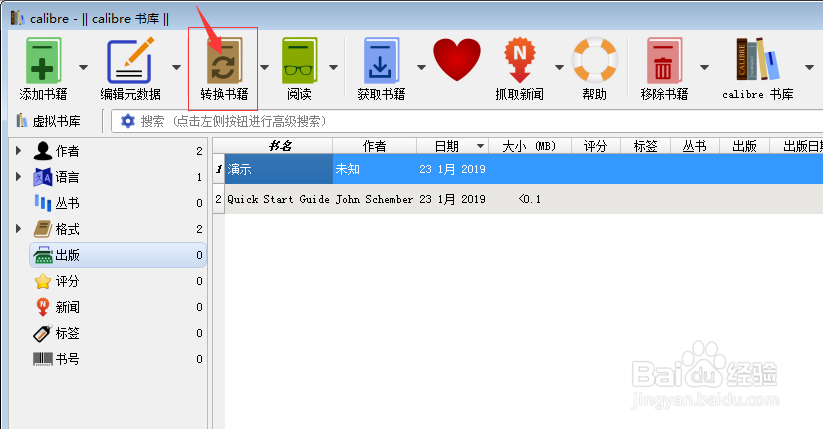823x429 pixels.
Task: Click the Remove books (移除书籍) icon
Action: point(664,60)
